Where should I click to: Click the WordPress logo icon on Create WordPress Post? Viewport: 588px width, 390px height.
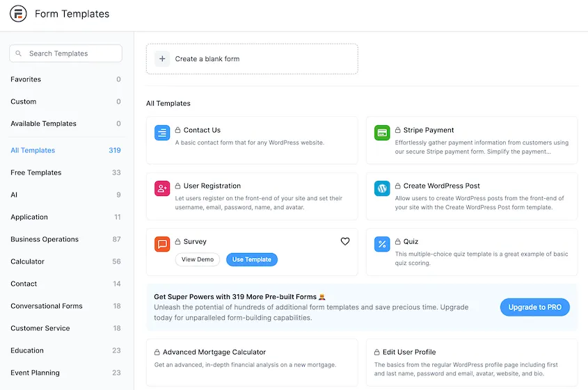[x=382, y=188]
